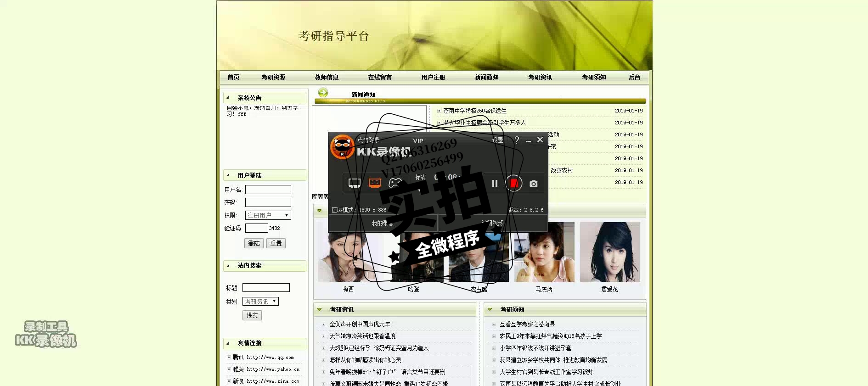Open 考研资讯 in navigation bar
Screen dimensions: 868x386
(540, 77)
